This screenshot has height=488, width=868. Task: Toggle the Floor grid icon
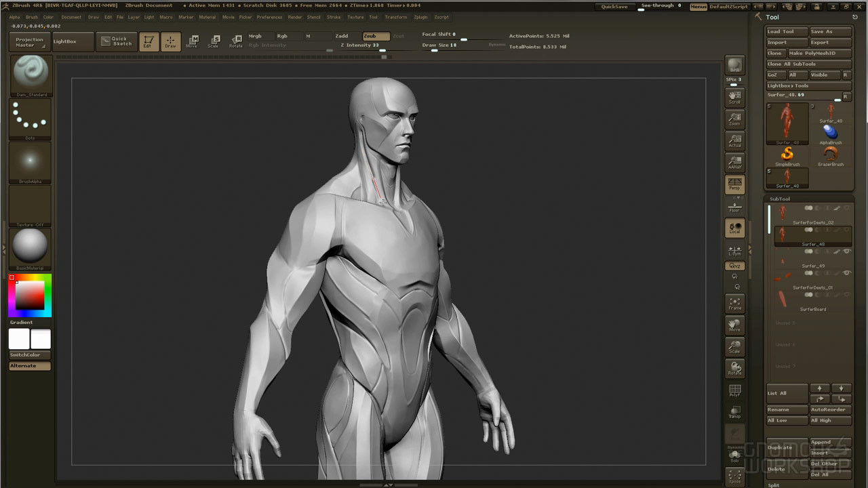pos(734,205)
